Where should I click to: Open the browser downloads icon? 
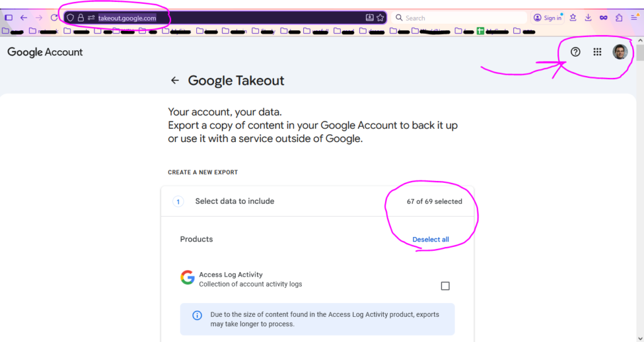588,18
